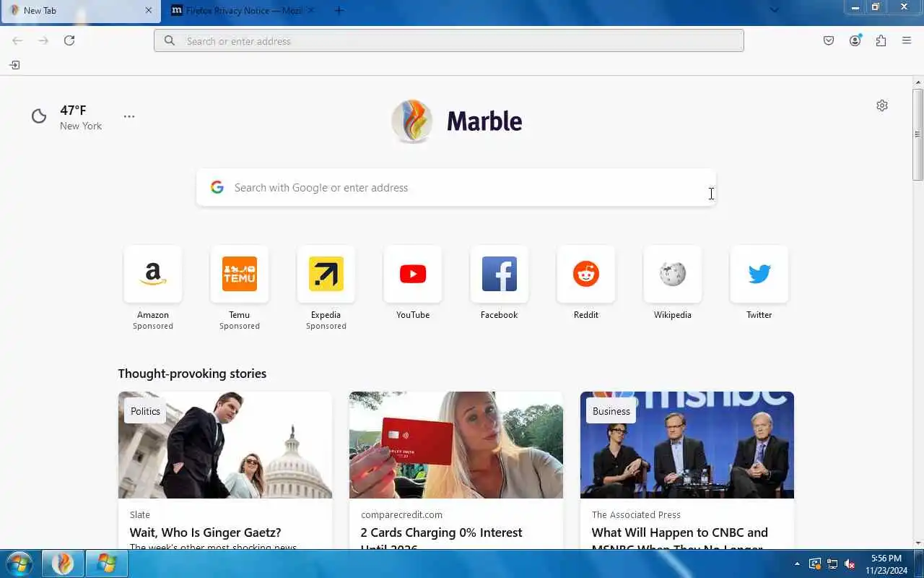Screen dimensions: 924x578
Task: Open the account profile icon
Action: point(855,40)
